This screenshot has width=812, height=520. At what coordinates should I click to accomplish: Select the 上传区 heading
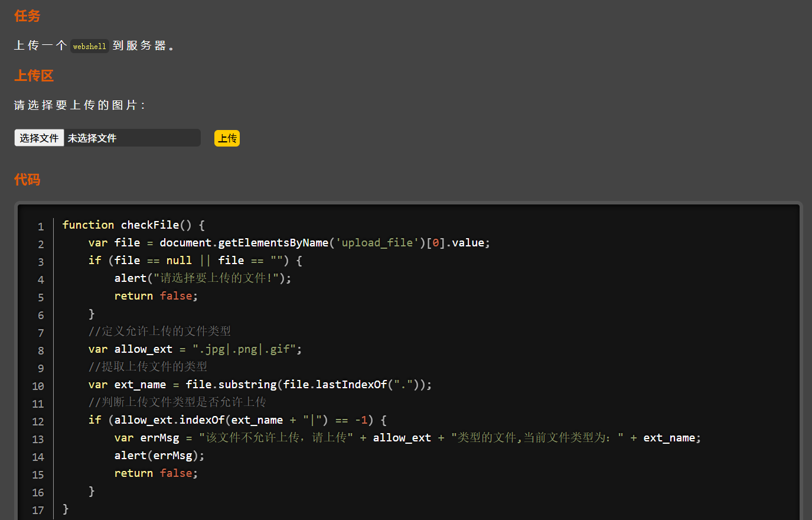coord(34,76)
